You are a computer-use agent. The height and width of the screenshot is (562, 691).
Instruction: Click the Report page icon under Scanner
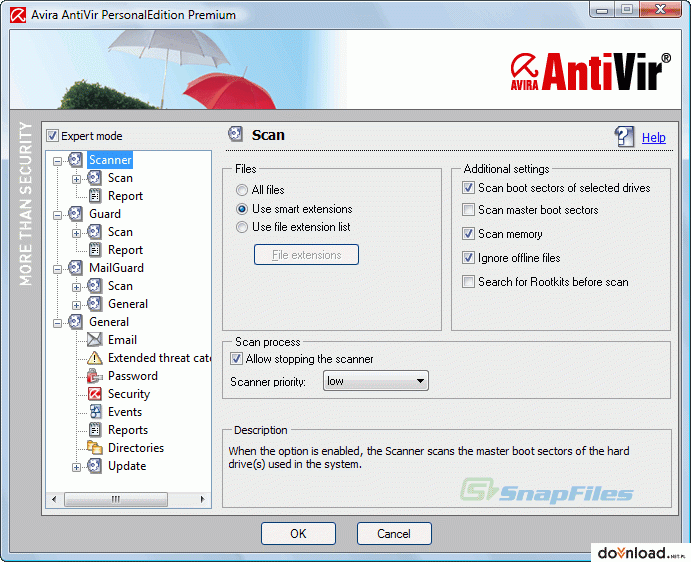click(x=95, y=196)
